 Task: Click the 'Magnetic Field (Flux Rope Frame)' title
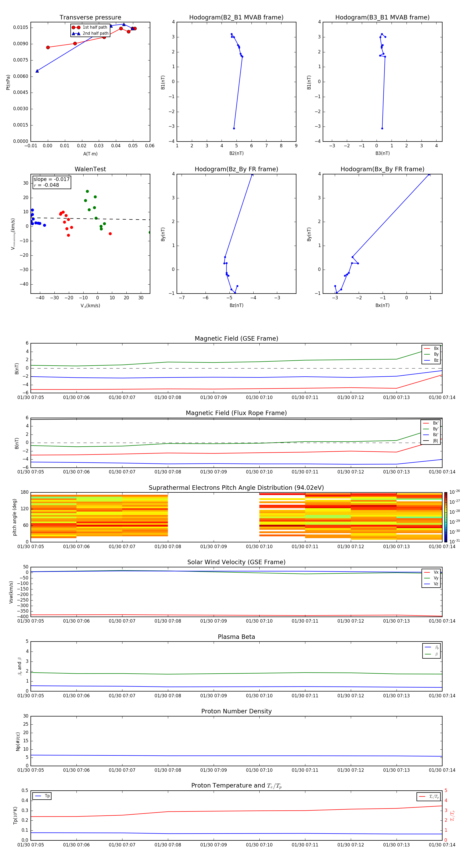pyautogui.click(x=236, y=413)
